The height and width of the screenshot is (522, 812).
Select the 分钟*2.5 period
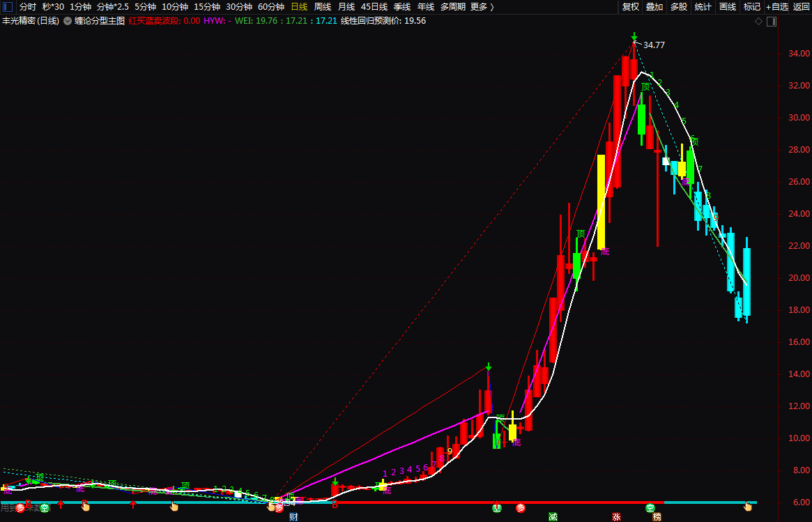(x=113, y=7)
